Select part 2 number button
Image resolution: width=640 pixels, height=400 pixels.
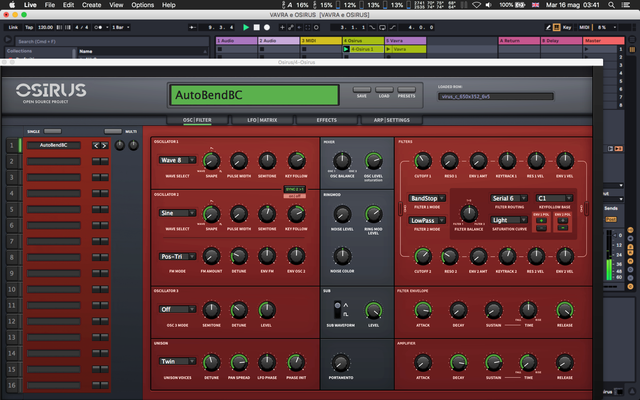pos(12,161)
